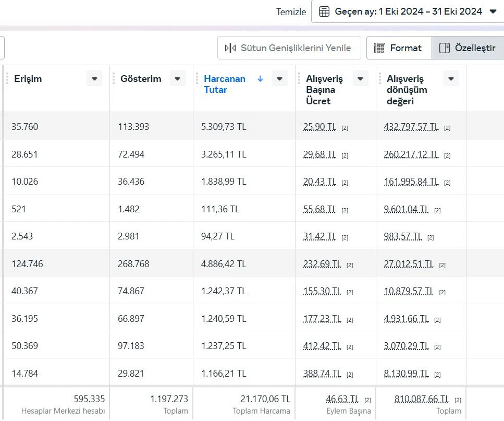Click the calendar icon in date selector
The image size is (504, 421).
click(324, 11)
